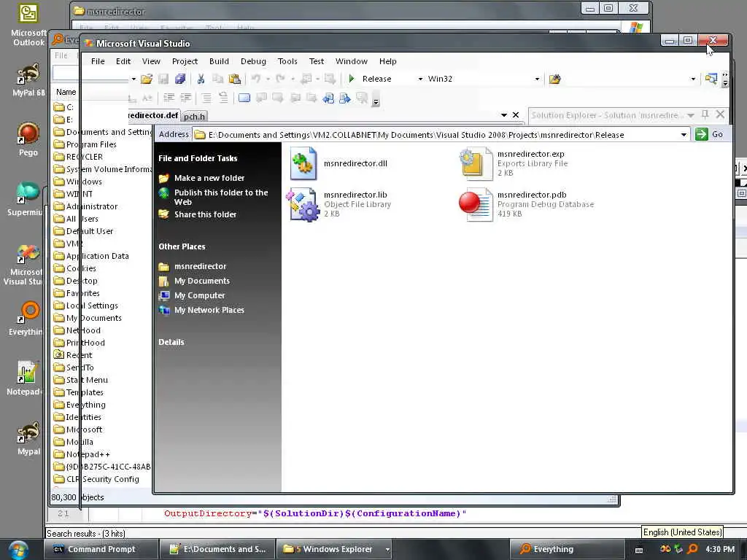Image resolution: width=747 pixels, height=560 pixels.
Task: Click Share this folder link
Action: pos(205,214)
